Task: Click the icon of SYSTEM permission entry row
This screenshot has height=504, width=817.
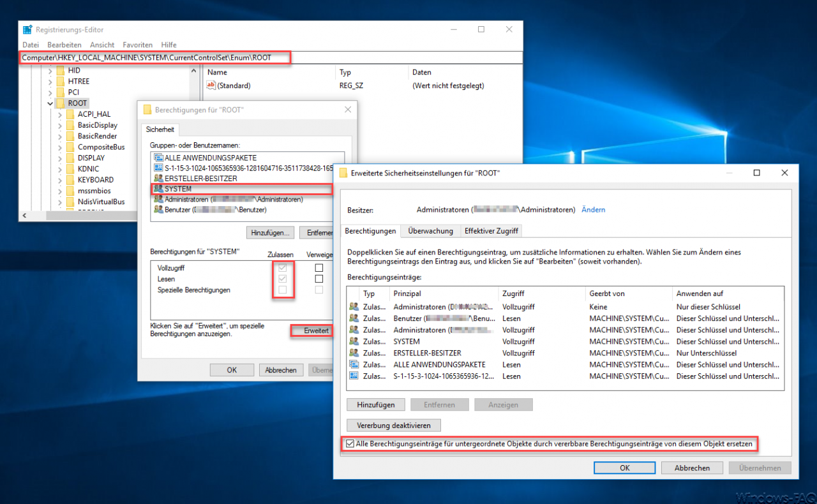Action: click(x=354, y=341)
